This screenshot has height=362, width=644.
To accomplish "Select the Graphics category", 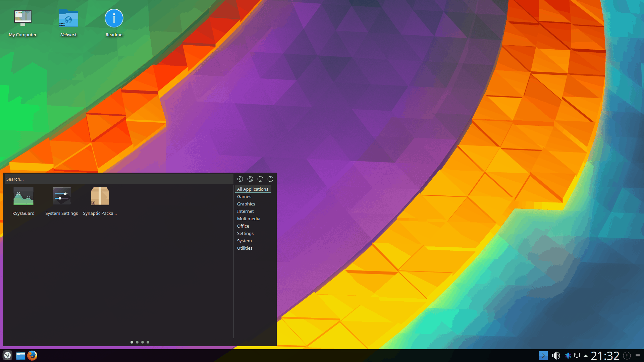I will pos(246,204).
